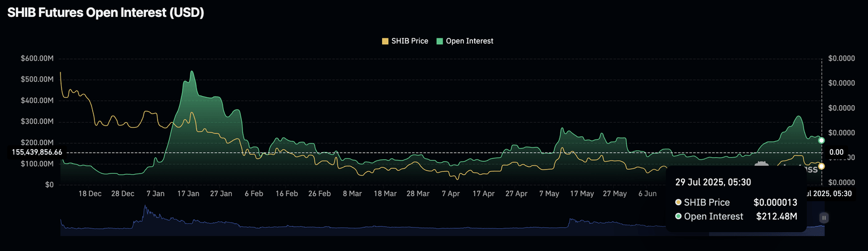This screenshot has width=868, height=251.
Task: Click the green Open Interest endpoint marker
Action: click(821, 140)
